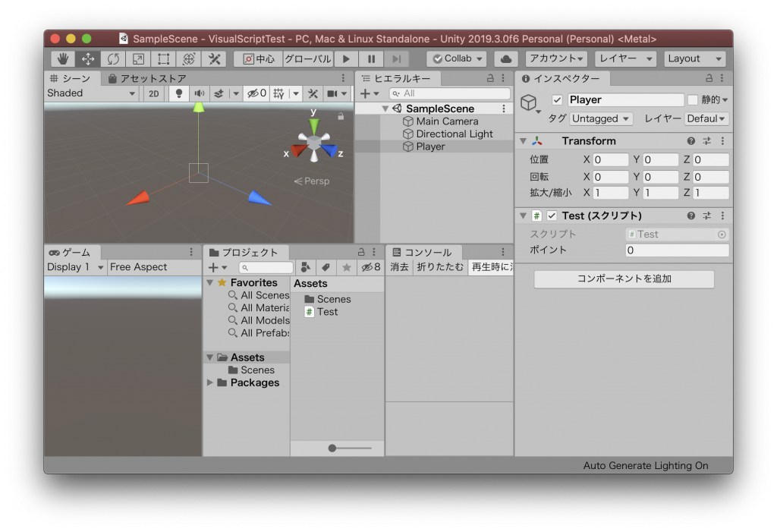Open Transform component help icon
Viewport: 777px width, 532px height.
(x=691, y=141)
